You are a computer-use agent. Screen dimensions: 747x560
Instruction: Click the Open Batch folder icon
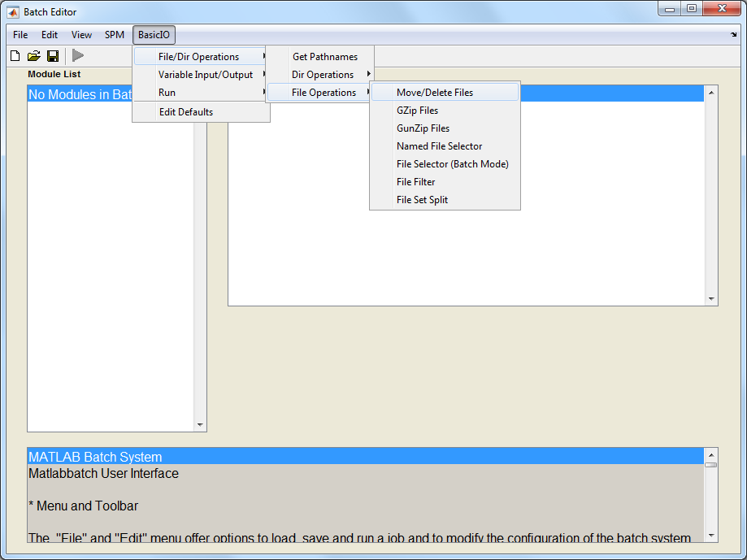point(33,56)
